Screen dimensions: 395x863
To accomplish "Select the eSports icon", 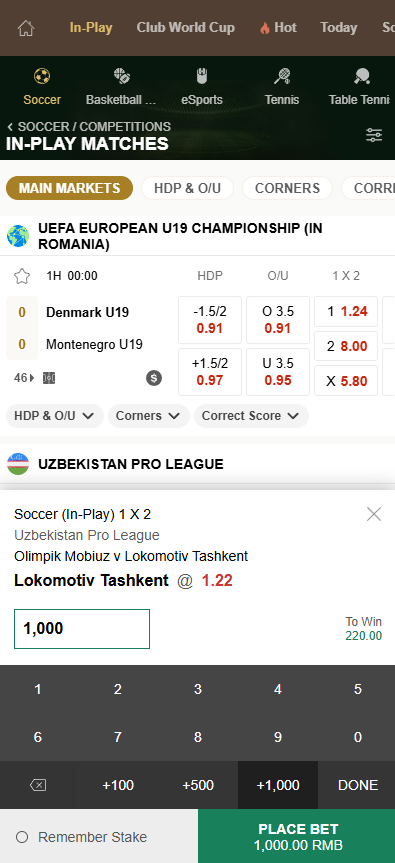I will 202,77.
